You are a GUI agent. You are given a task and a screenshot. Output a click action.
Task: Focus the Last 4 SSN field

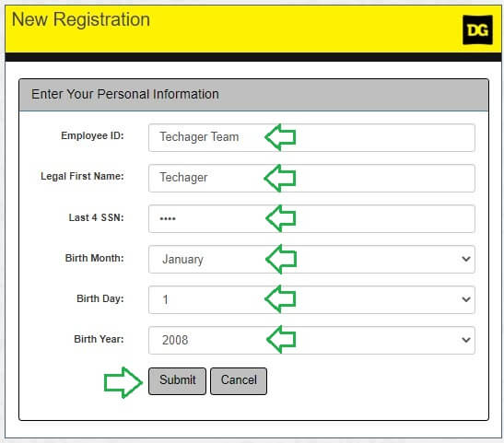tap(311, 218)
